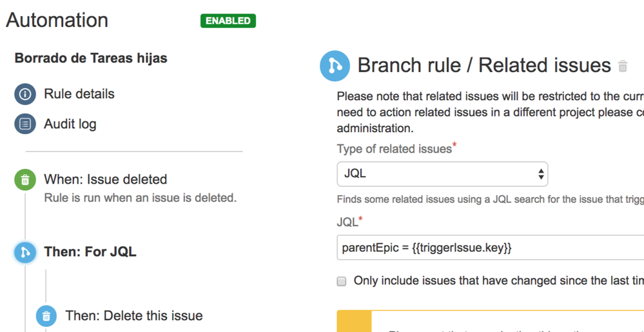Click the Audit log list icon
The image size is (644, 332).
(x=25, y=124)
